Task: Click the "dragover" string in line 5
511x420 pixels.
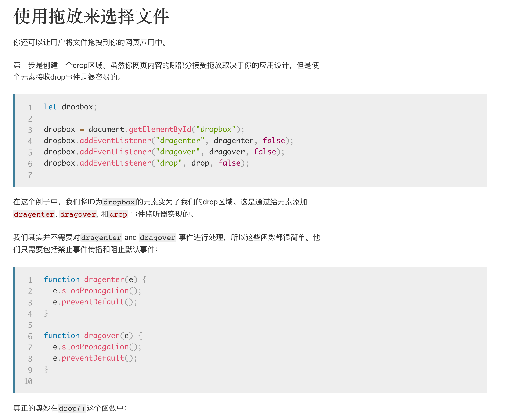Action: (178, 152)
